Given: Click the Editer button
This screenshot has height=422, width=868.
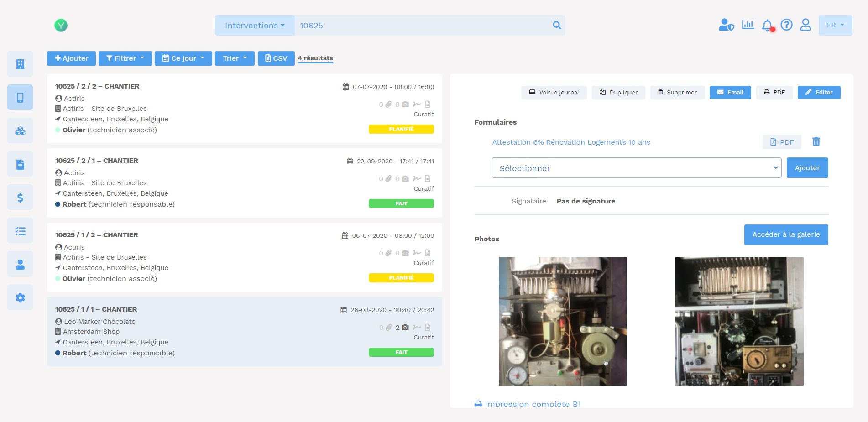Looking at the screenshot, I should click(819, 92).
